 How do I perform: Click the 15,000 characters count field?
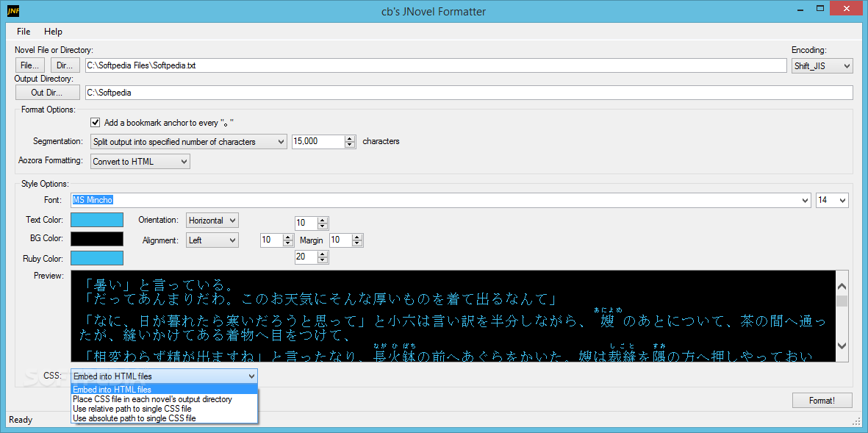pos(318,142)
